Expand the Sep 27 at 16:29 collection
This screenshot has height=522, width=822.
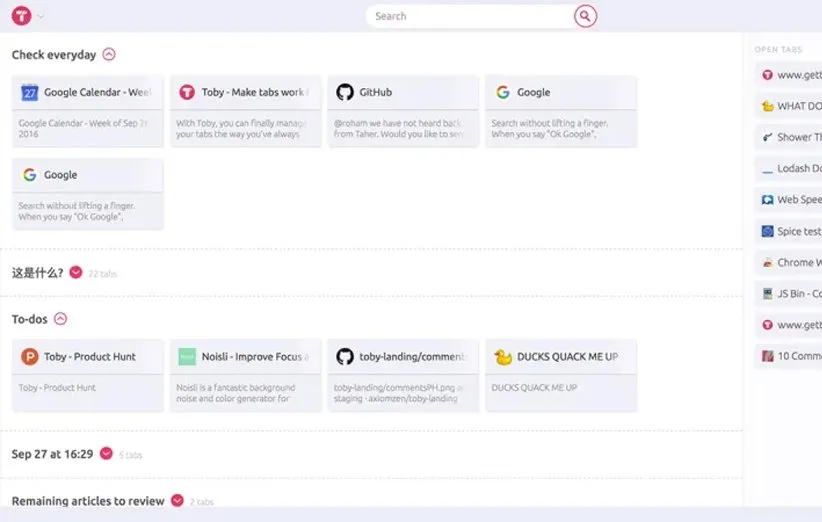(106, 454)
